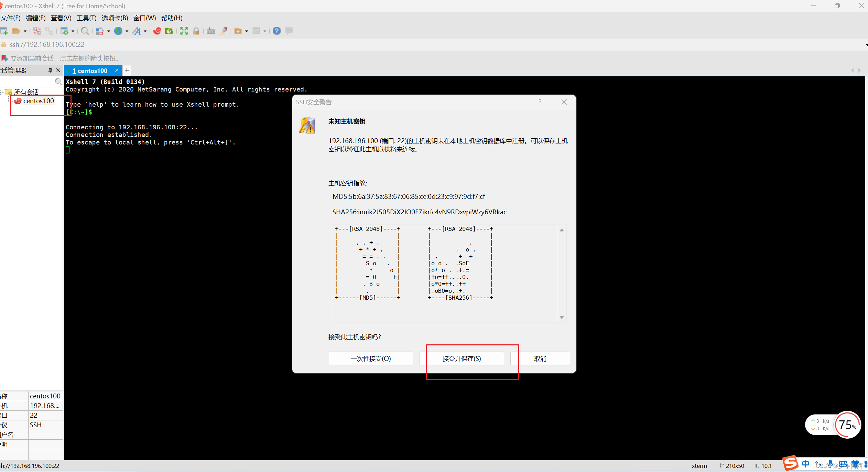Open Help via blue question mark icon
The image size is (868, 472).
pyautogui.click(x=277, y=31)
